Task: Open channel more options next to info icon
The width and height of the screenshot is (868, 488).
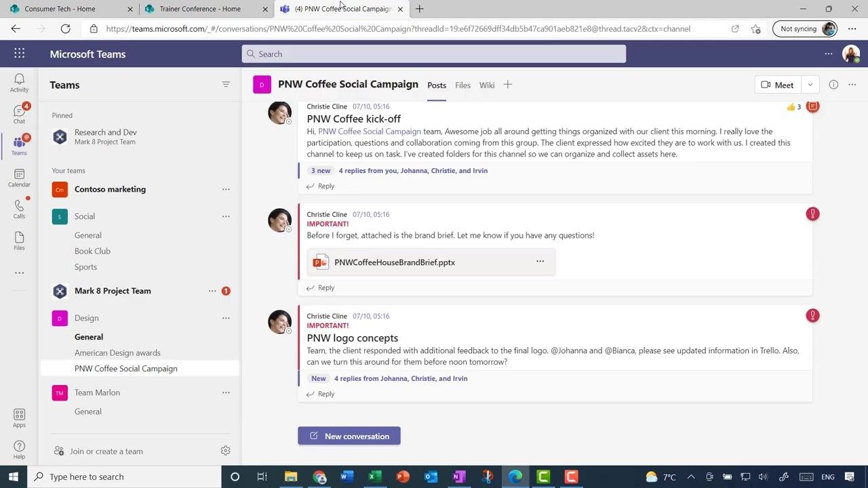Action: [852, 85]
